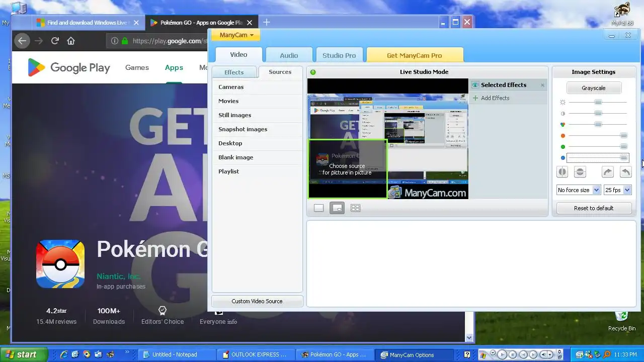Close the Find and download Windows Live tab
This screenshot has width=644, height=362.
pos(136,23)
